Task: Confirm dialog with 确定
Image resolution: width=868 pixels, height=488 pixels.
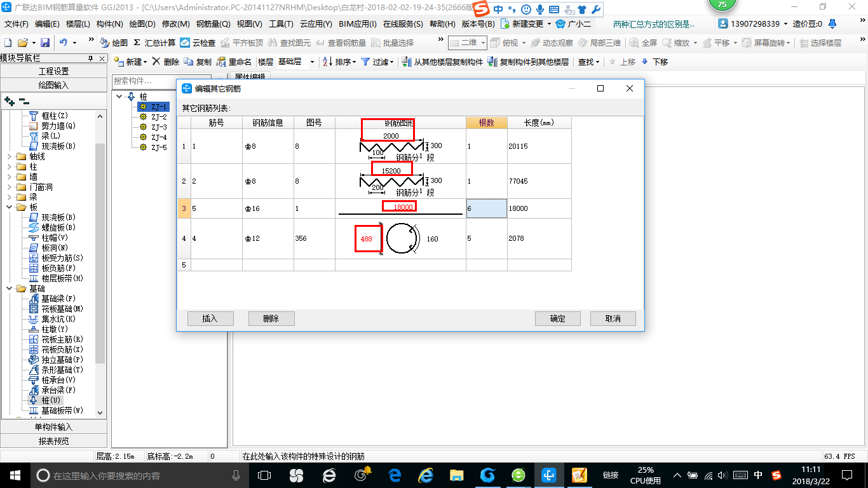Action: (557, 318)
